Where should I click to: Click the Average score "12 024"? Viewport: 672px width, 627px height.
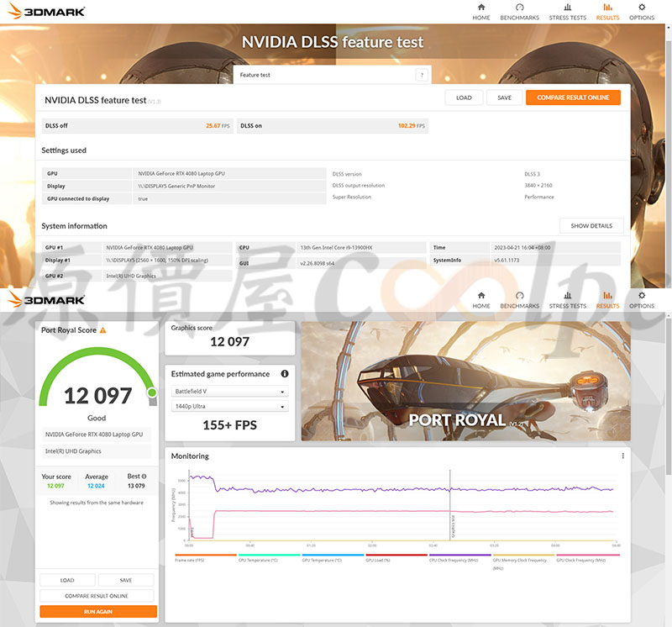pyautogui.click(x=96, y=486)
